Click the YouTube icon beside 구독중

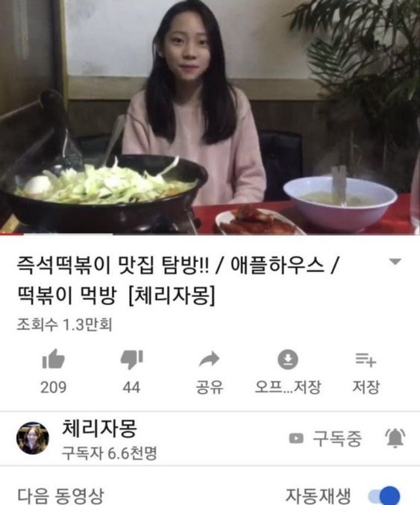(x=296, y=439)
